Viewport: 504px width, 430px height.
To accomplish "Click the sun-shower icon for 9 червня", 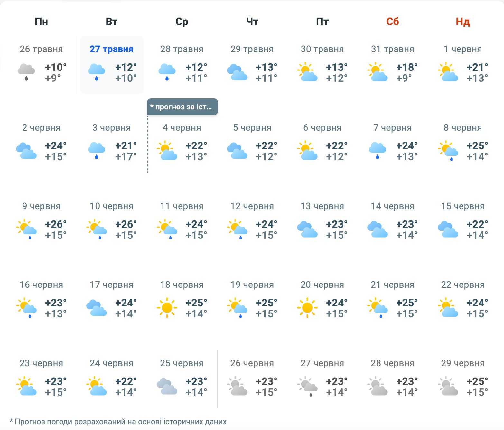I will tap(26, 229).
